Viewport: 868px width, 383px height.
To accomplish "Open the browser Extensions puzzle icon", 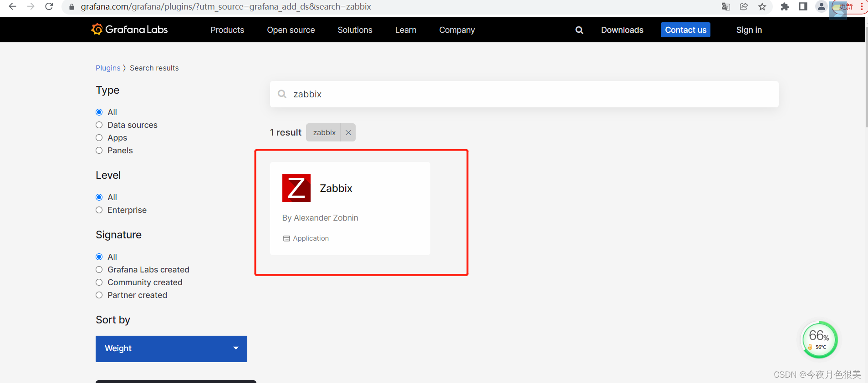I will point(785,6).
